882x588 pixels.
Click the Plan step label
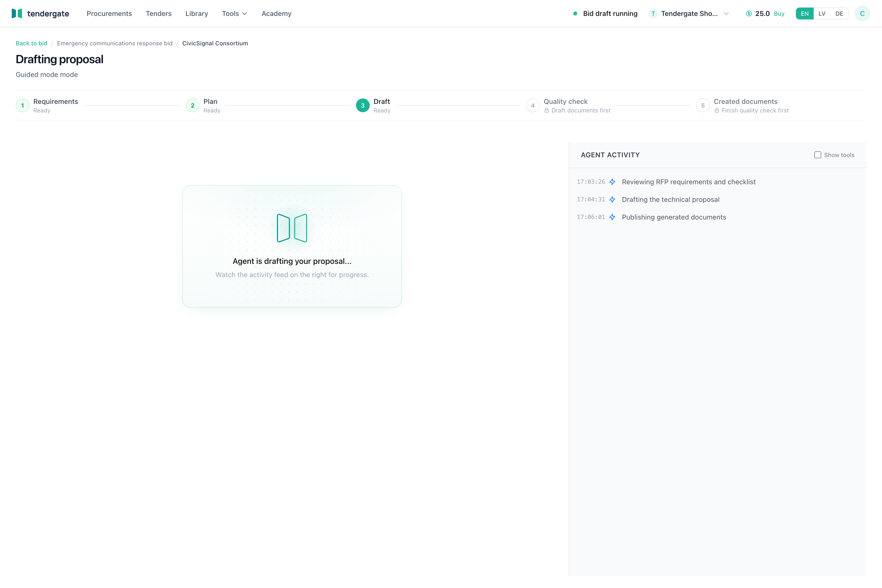(x=210, y=102)
